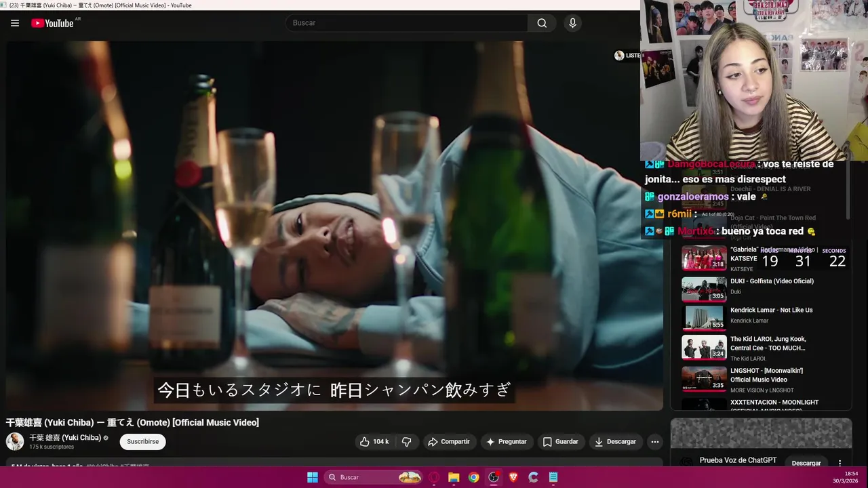Open The Kid LAROI TOO MUCH thumbnail
This screenshot has width=868, height=488.
(x=704, y=347)
